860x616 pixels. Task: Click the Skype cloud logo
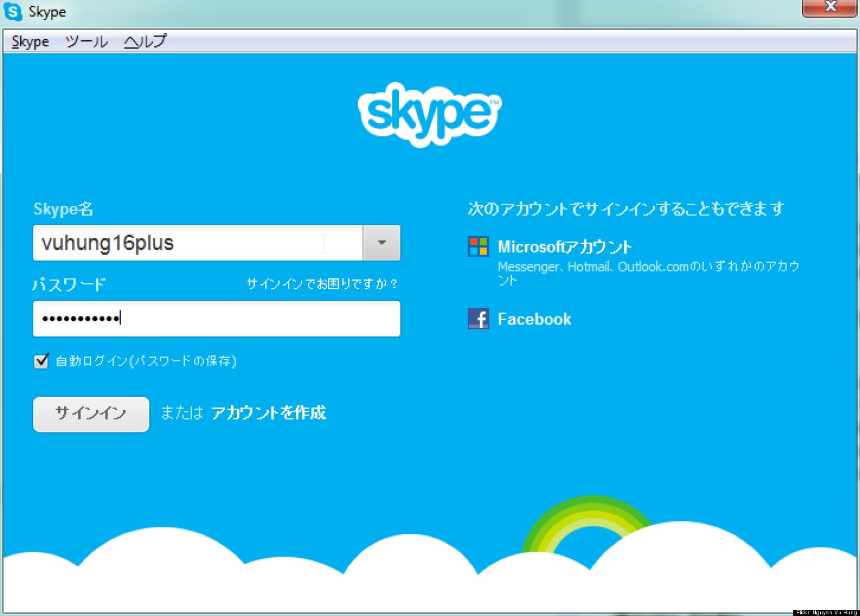pyautogui.click(x=429, y=115)
